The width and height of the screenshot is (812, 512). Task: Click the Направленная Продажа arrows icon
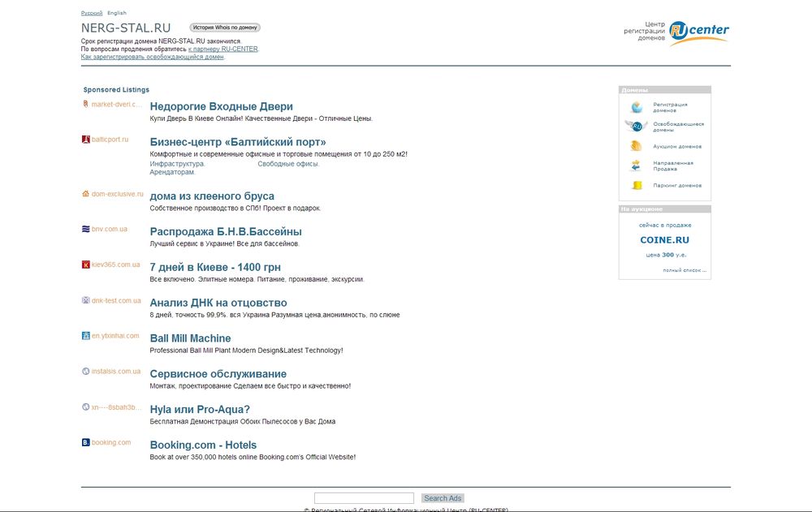point(637,166)
